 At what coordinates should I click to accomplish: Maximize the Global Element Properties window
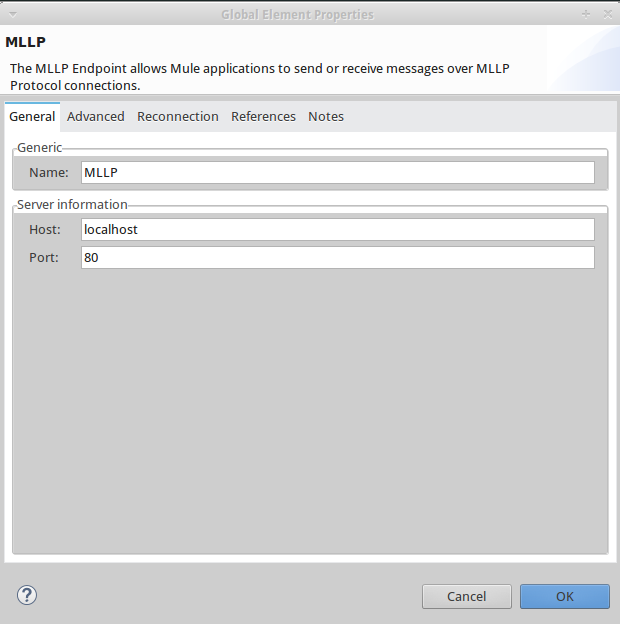(x=586, y=15)
